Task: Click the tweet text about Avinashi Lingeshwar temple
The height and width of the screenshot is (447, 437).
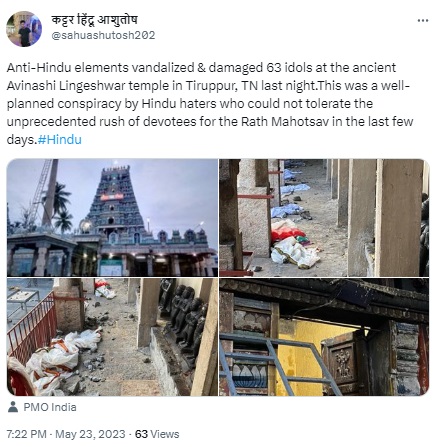Action: click(x=210, y=104)
